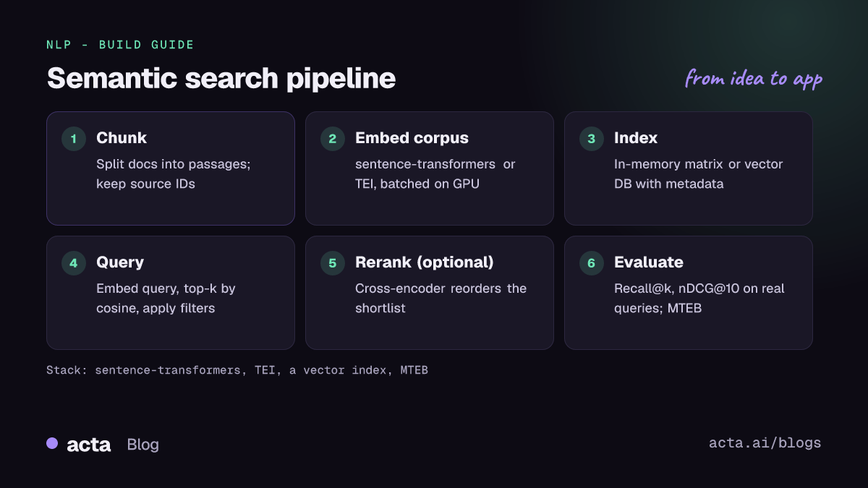
Task: Open the acta.ai/blogs link
Action: pos(765,443)
